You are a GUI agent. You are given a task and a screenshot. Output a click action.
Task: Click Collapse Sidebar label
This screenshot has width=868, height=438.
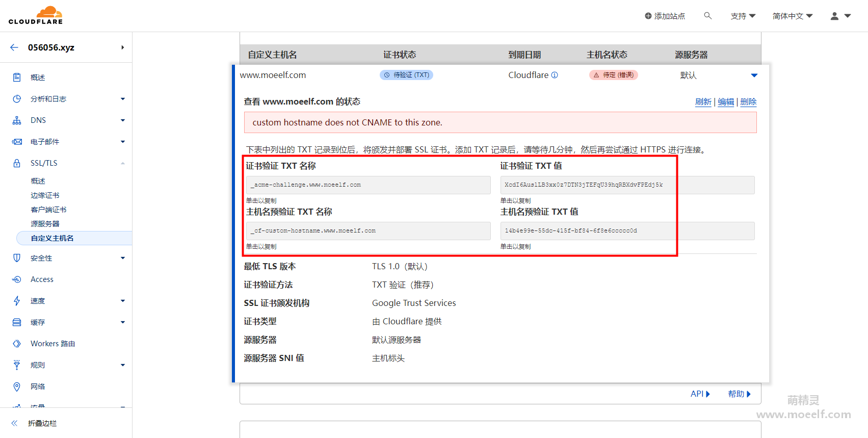tap(42, 423)
